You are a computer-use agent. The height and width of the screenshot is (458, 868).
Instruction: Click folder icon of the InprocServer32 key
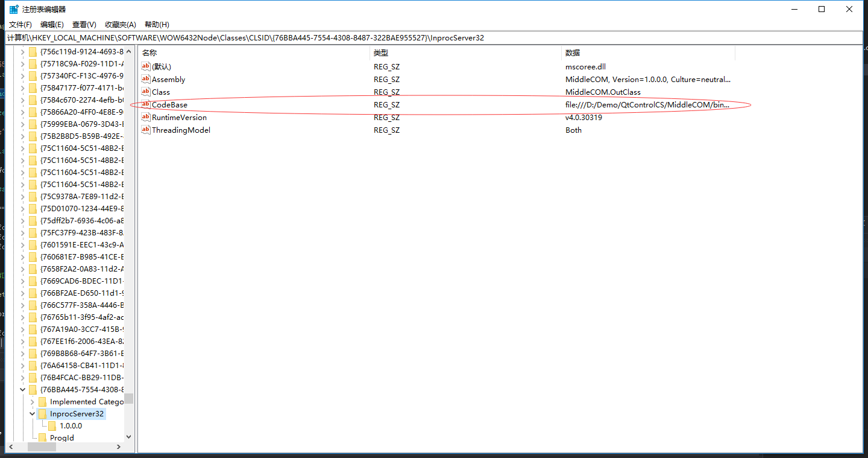click(x=42, y=413)
